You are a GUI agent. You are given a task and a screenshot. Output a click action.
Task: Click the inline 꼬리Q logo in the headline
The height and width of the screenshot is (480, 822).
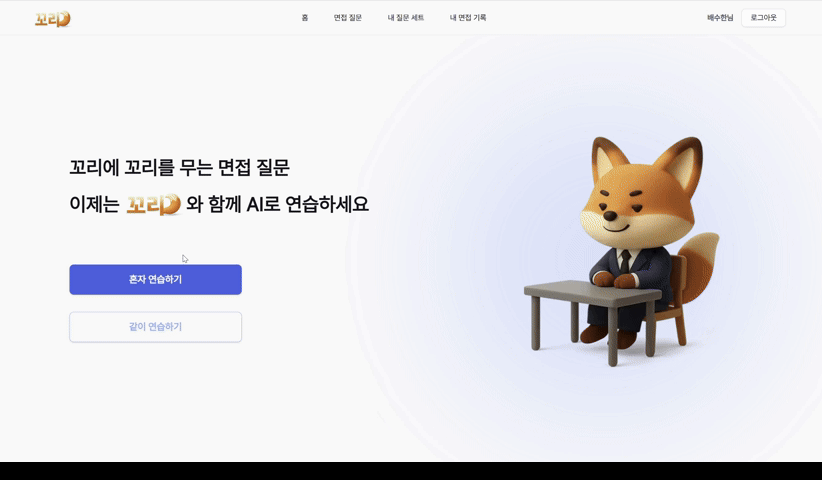[x=154, y=204]
